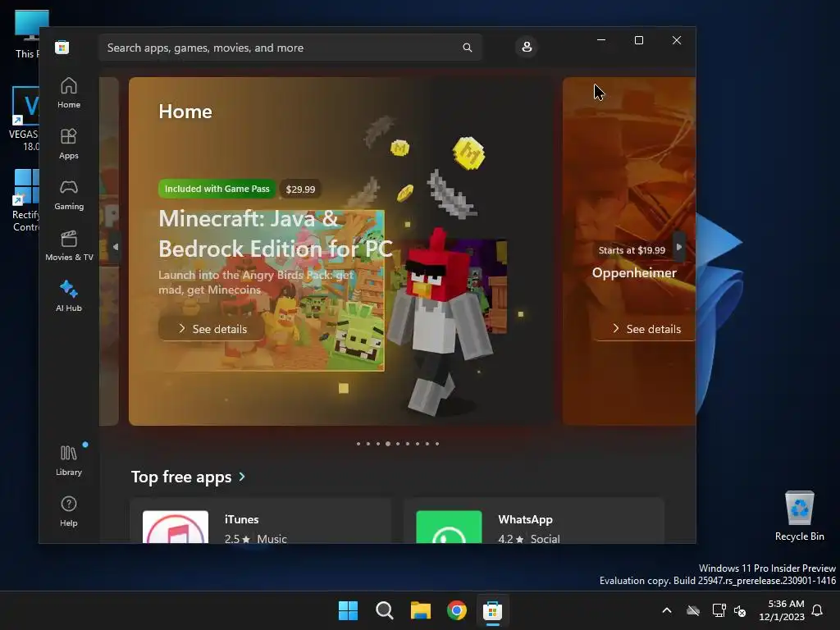Click the OneDrive cloud tray icon
Image resolution: width=840 pixels, height=630 pixels.
[x=693, y=610]
